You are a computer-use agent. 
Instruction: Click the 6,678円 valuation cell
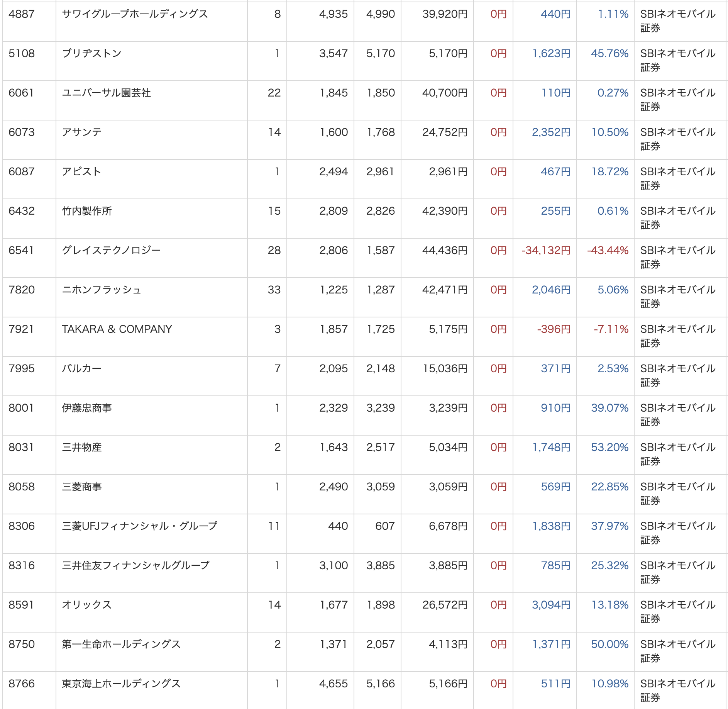point(448,526)
